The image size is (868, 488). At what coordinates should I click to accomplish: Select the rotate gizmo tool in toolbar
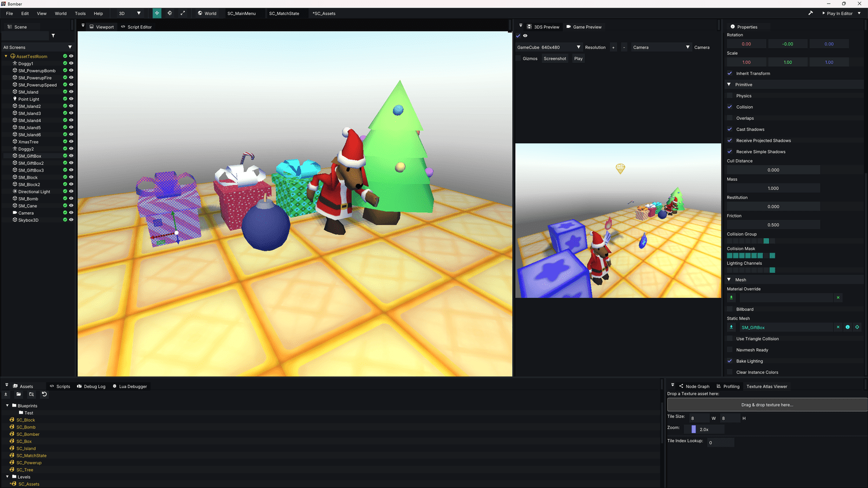pyautogui.click(x=170, y=13)
